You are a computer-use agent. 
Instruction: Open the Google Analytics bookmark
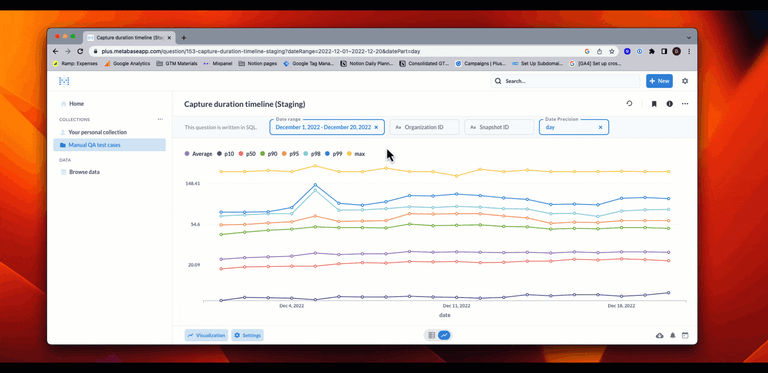click(x=127, y=64)
